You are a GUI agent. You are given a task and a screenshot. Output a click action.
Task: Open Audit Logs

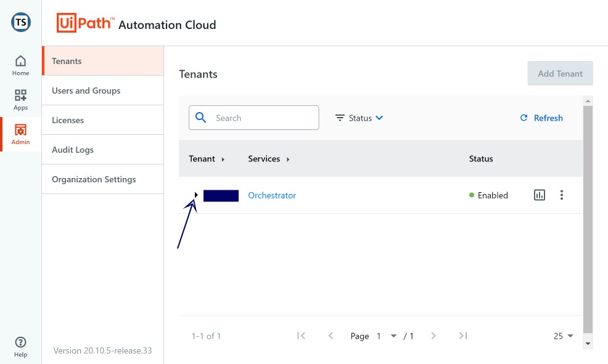pyautogui.click(x=103, y=150)
